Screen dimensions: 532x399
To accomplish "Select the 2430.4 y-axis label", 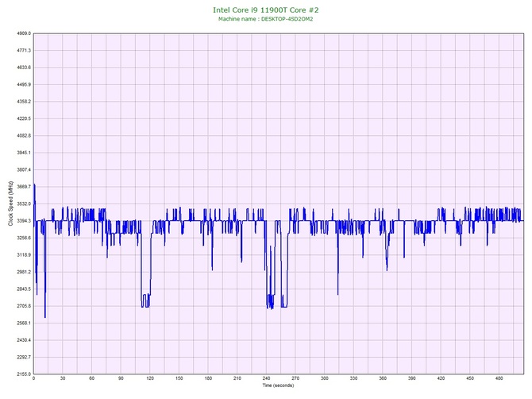I will coord(24,340).
